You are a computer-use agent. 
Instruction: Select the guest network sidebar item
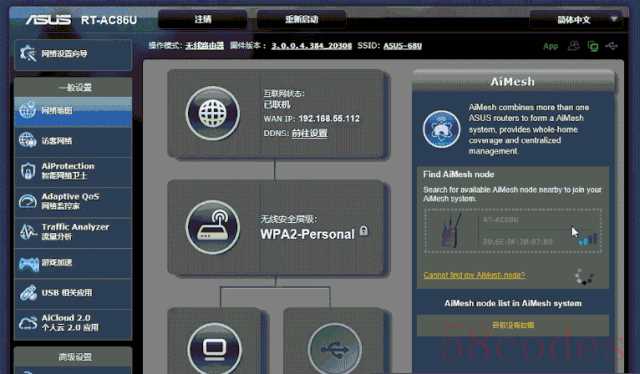click(73, 141)
